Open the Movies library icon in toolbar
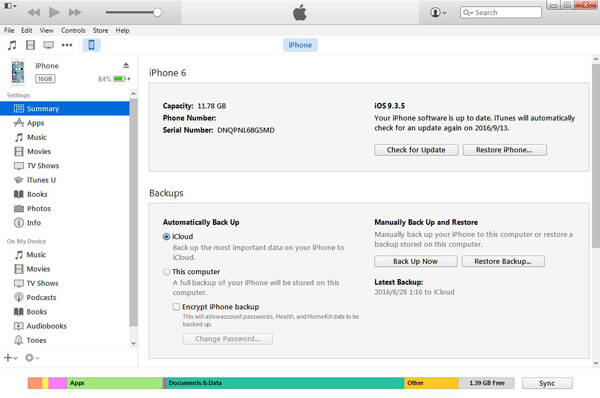 30,45
